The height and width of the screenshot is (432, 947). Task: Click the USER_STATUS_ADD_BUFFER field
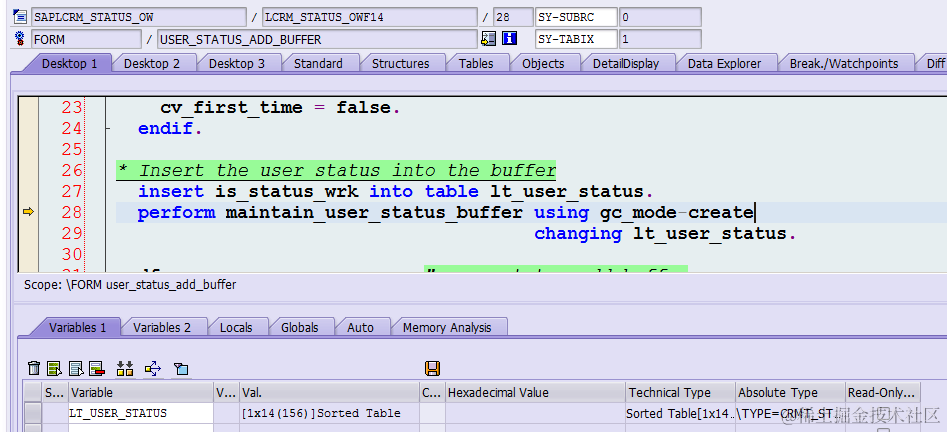(317, 39)
